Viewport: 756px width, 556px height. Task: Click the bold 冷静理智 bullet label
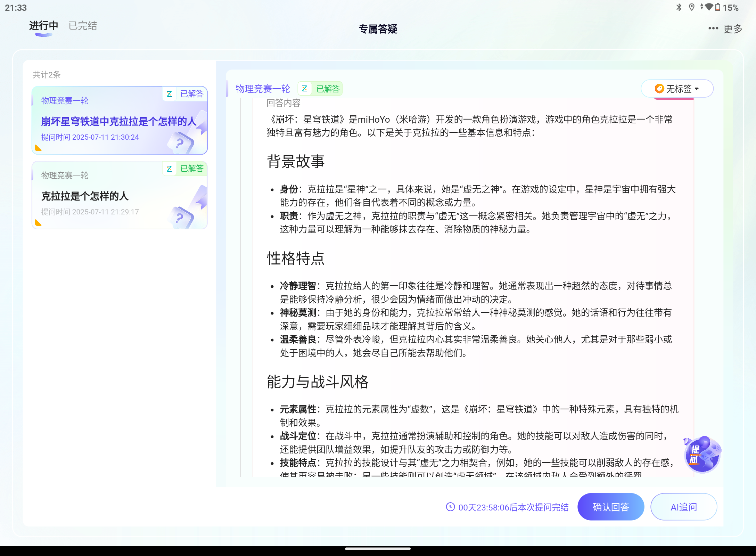298,286
